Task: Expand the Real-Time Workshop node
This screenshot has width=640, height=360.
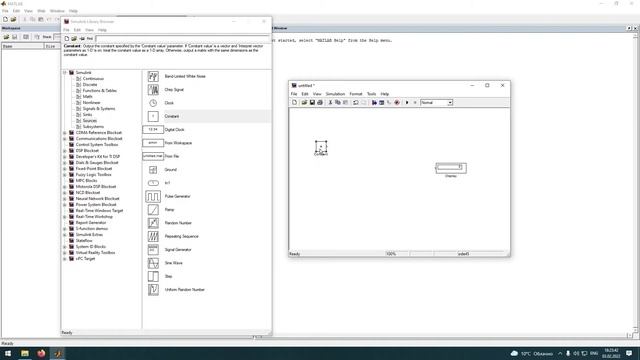Action: 64,217
